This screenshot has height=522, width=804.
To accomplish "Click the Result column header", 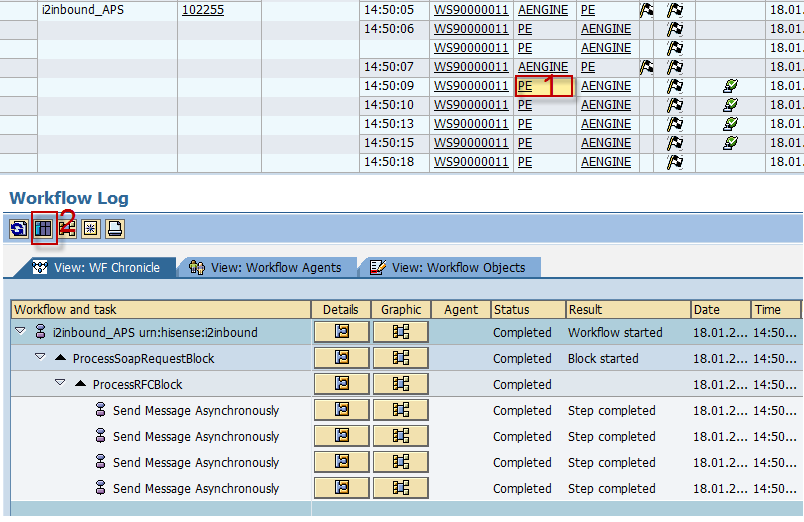I will pyautogui.click(x=628, y=310).
